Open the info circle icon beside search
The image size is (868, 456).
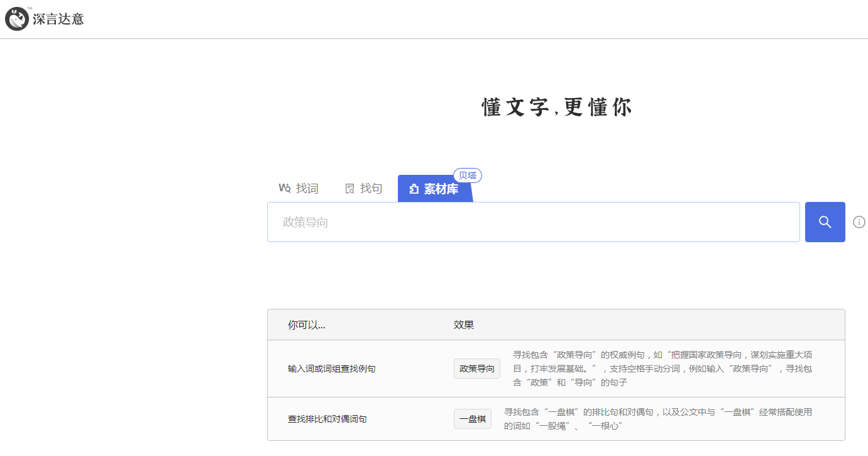pos(859,222)
